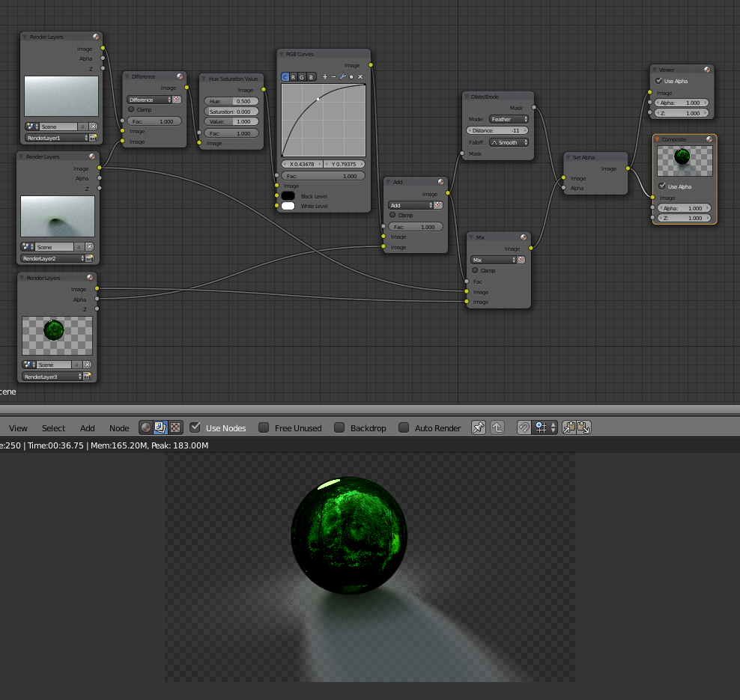Toggle Use Alpha on the Composite node
Screen dimensions: 740x700
click(662, 186)
